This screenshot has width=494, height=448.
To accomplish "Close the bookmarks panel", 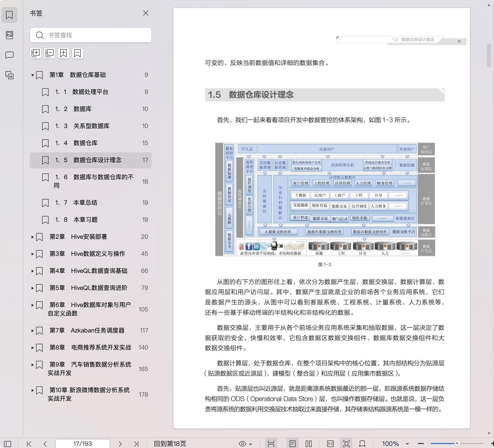I will (x=146, y=13).
